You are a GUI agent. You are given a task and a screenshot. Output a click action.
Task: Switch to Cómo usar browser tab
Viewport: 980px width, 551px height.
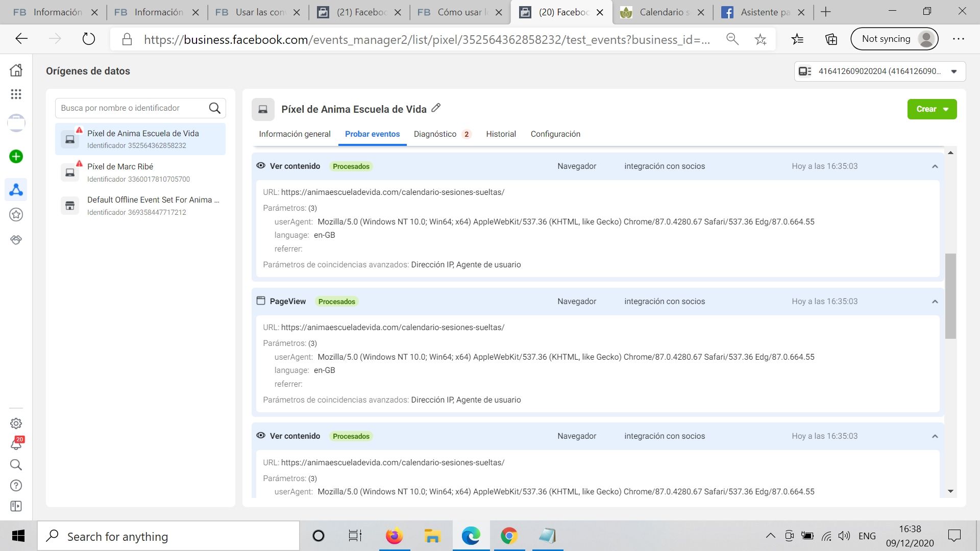(x=460, y=12)
